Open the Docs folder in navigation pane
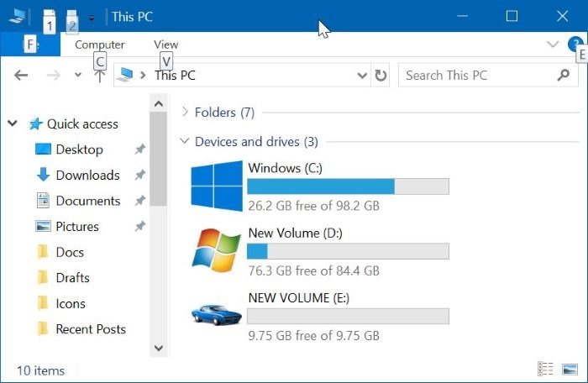This screenshot has height=383, width=588. 70,252
